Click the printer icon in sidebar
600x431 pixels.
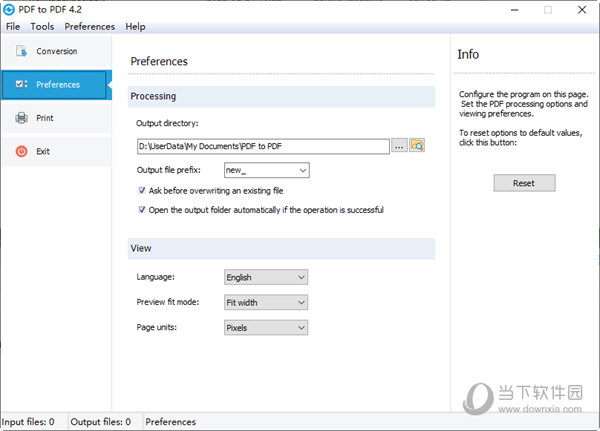click(x=21, y=118)
